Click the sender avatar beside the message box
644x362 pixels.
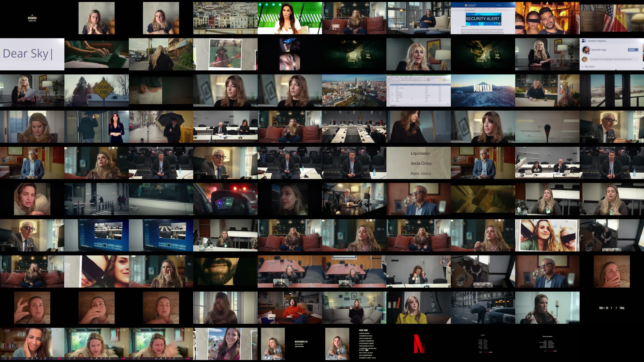(x=584, y=60)
